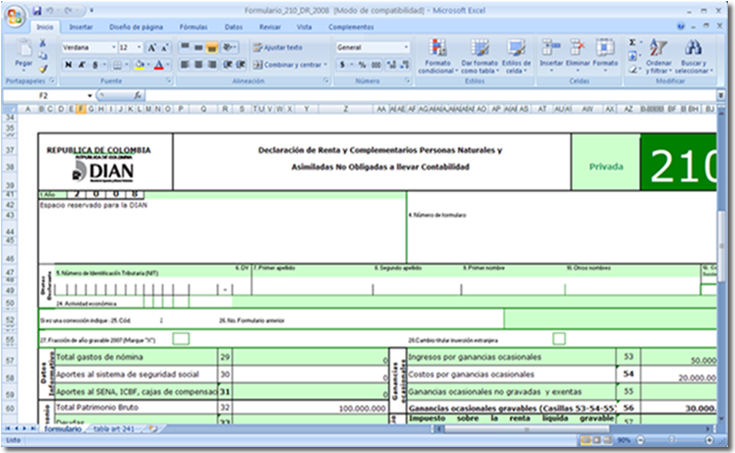This screenshot has height=453, width=735.
Task: Toggle align text right
Action: click(x=212, y=64)
